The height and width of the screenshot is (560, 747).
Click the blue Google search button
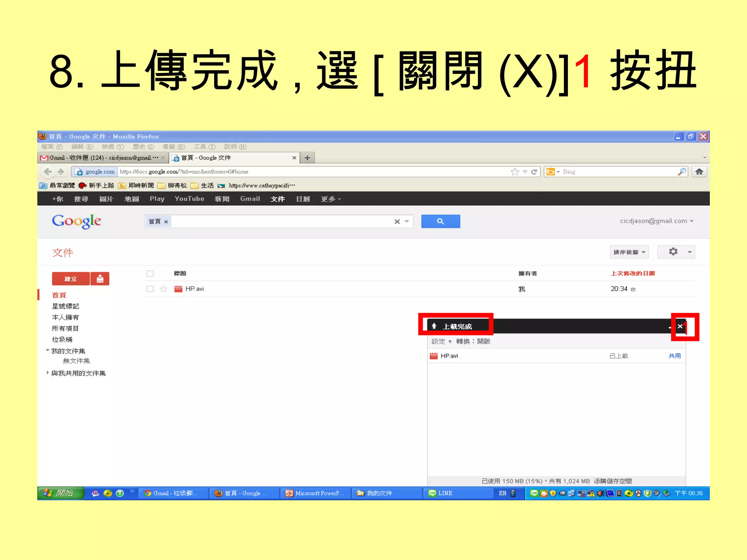coord(441,221)
